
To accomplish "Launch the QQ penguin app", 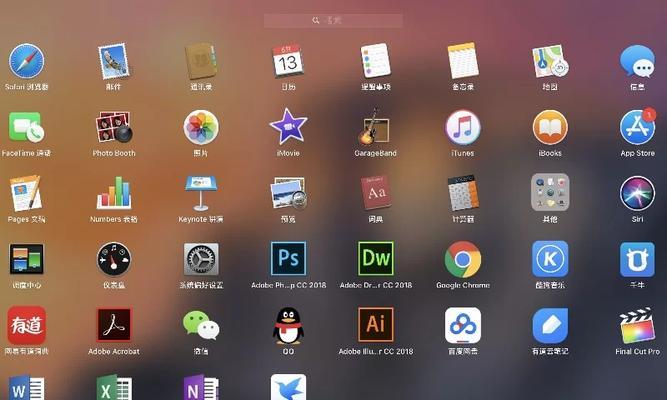I will [288, 326].
